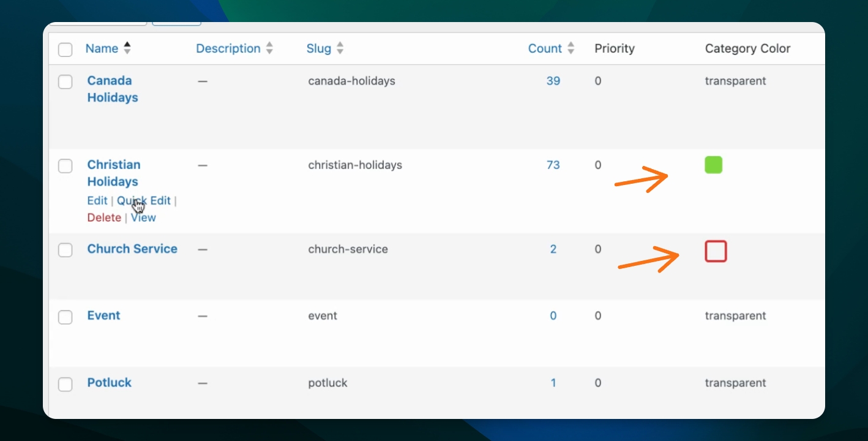Sort categories by Count column
Image resolution: width=868 pixels, height=441 pixels.
click(545, 48)
